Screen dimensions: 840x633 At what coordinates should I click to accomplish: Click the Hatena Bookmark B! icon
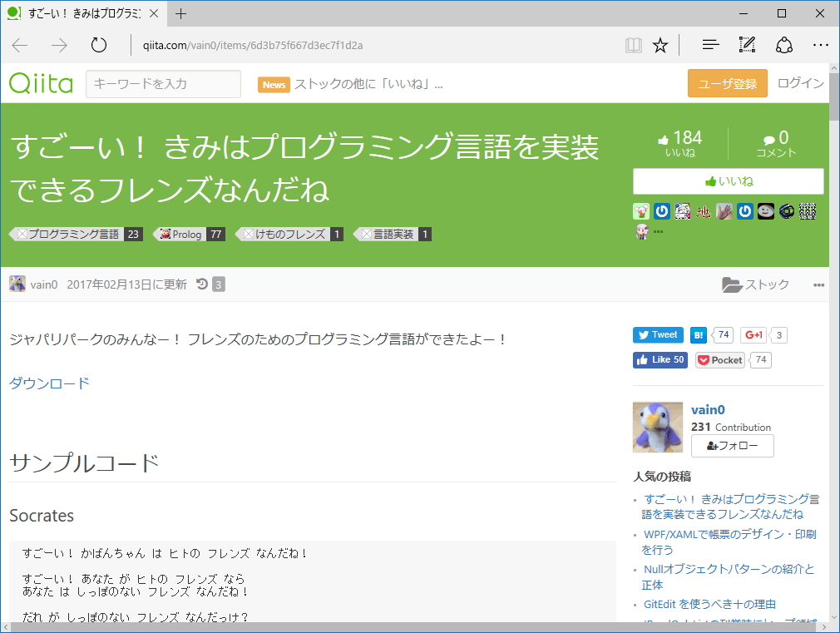click(x=697, y=334)
